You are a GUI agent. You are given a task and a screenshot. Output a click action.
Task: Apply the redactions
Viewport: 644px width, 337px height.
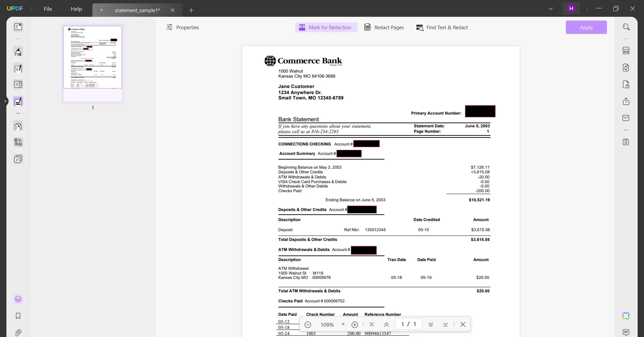coord(586,27)
